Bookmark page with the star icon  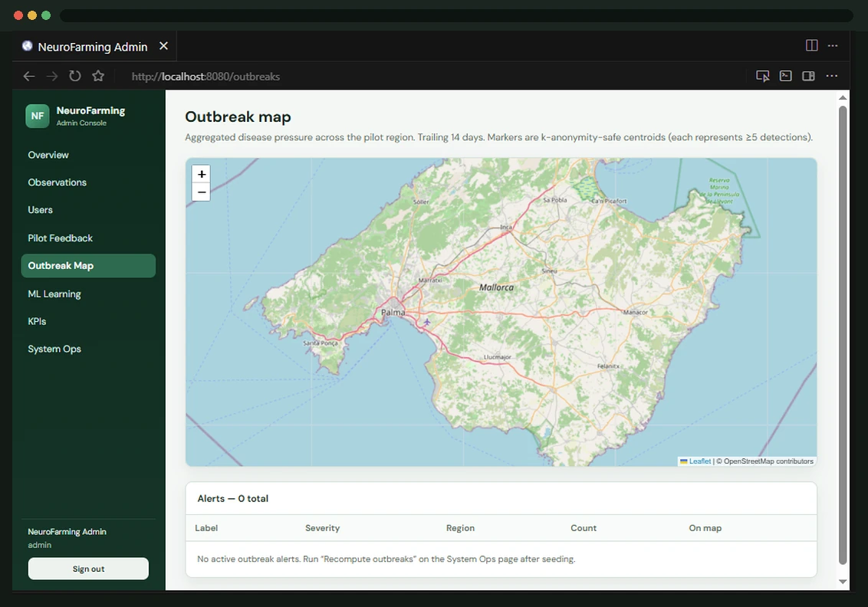click(98, 76)
